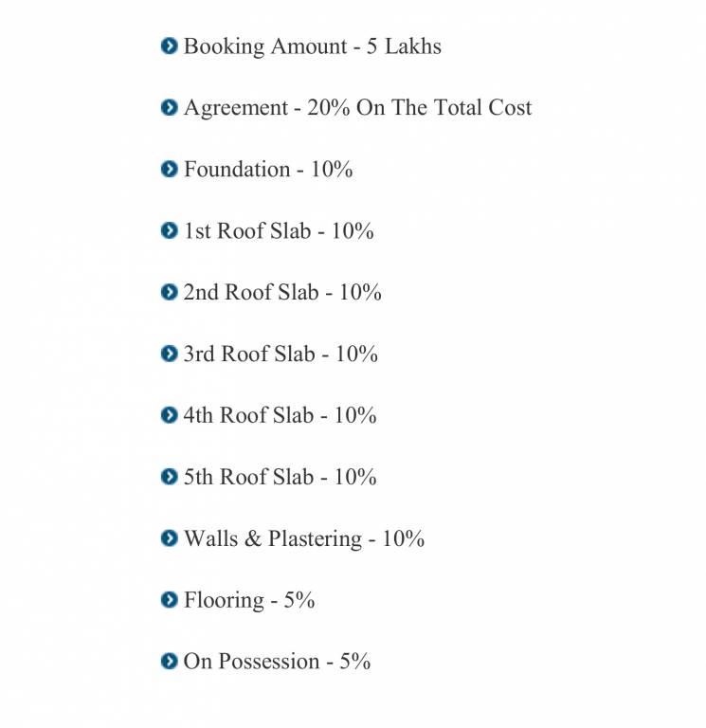
Task: Select the bullet icon beside 5th Roof Slab
Action: click(170, 477)
